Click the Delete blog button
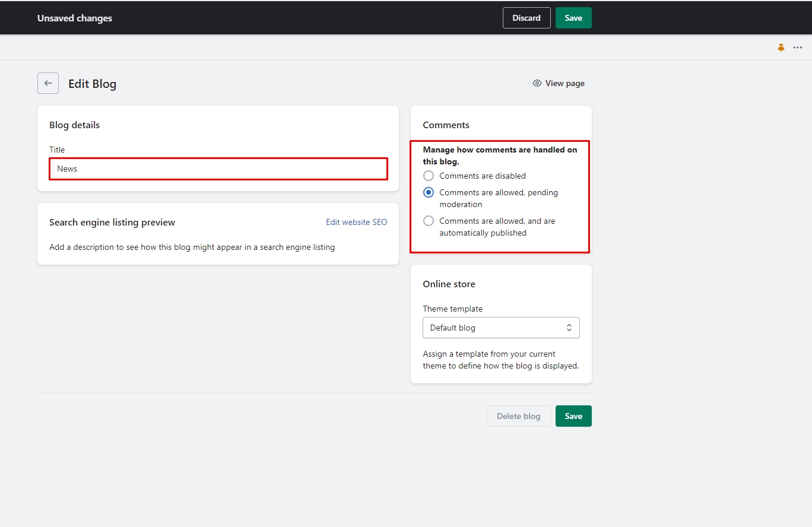 (518, 416)
